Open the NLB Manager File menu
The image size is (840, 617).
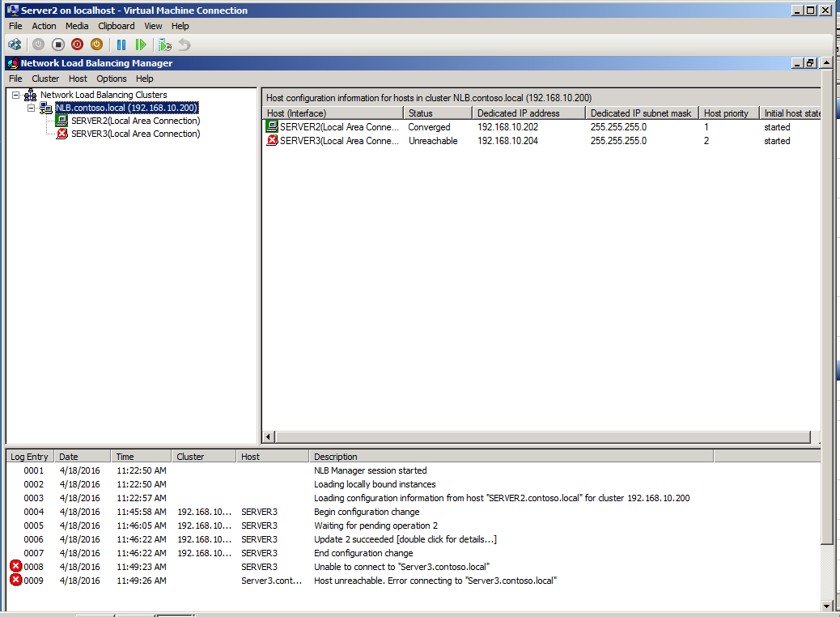[x=15, y=79]
